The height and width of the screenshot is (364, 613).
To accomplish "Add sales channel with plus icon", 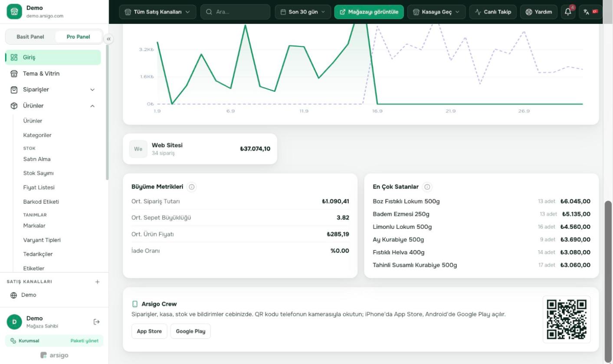I will 97,282.
